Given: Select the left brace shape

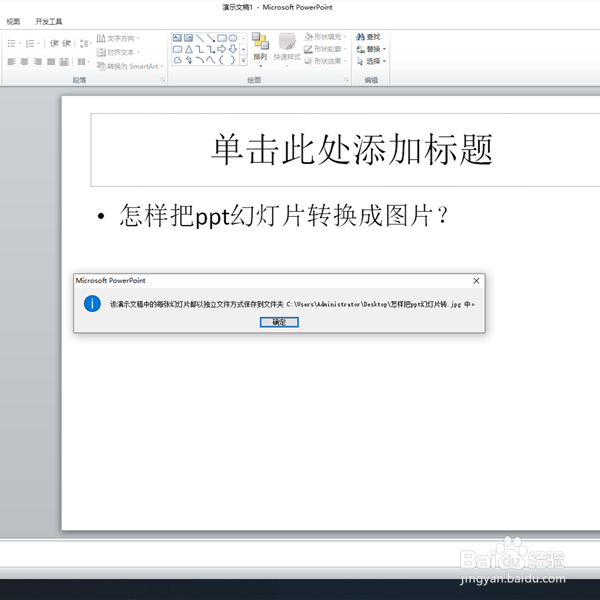Looking at the screenshot, I should 222,60.
